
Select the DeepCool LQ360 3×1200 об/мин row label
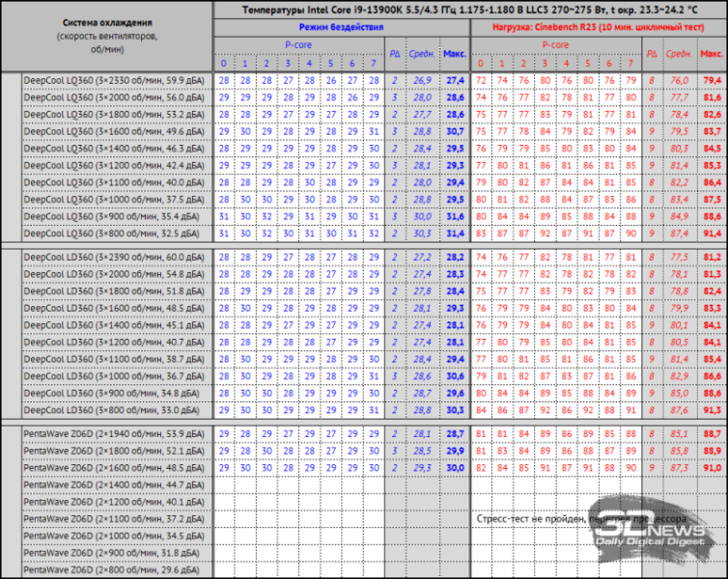[108, 165]
